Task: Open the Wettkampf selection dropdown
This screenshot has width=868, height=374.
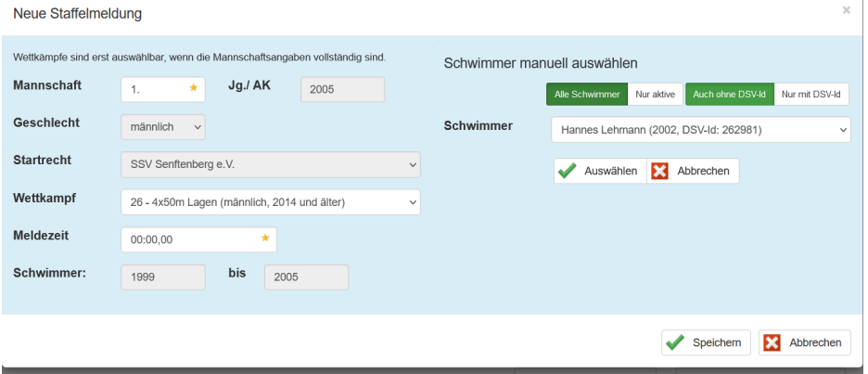Action: coord(270,202)
